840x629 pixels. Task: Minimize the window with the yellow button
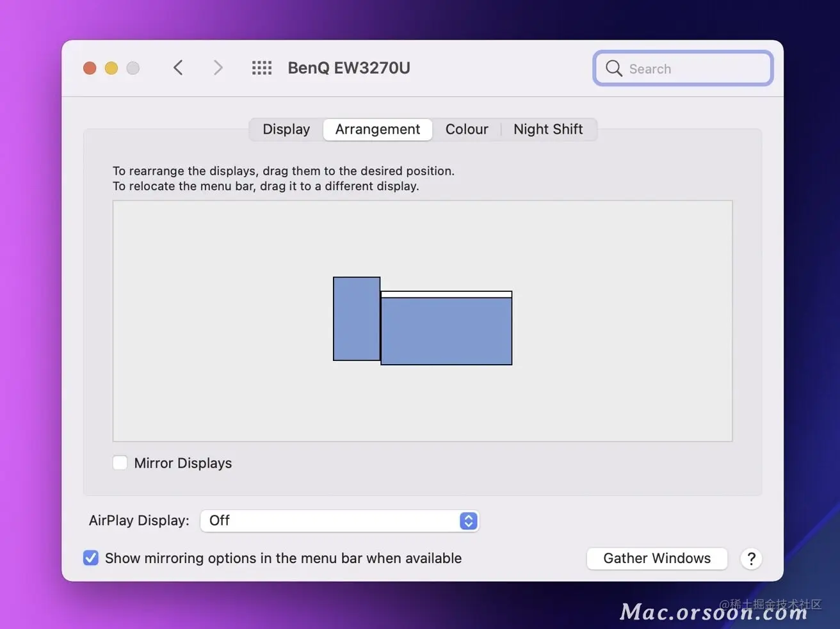click(111, 68)
